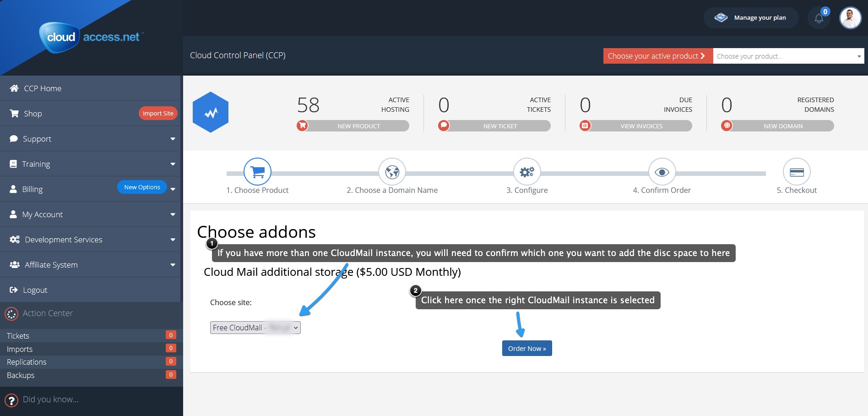Click the red invoice icon beside VIEW INVOICES
The width and height of the screenshot is (868, 416).
585,126
